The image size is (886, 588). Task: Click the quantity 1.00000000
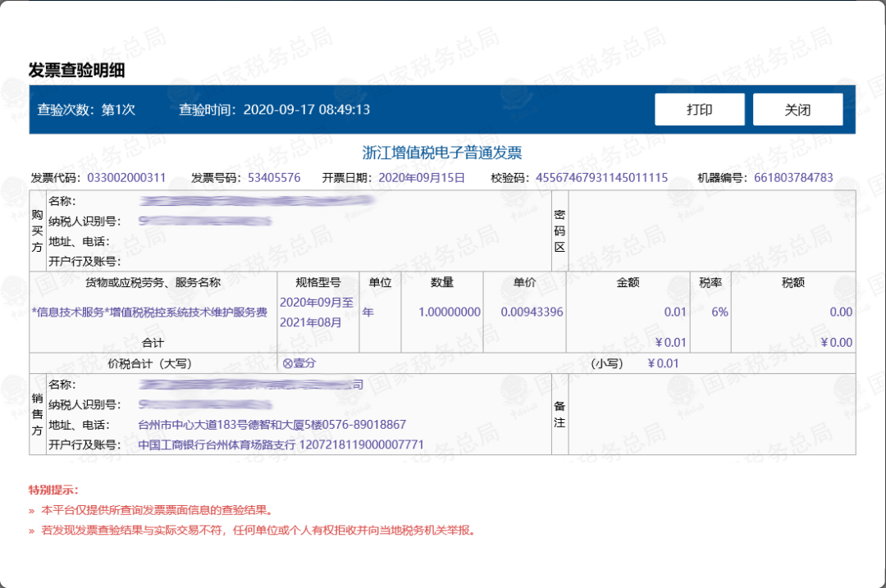[450, 312]
